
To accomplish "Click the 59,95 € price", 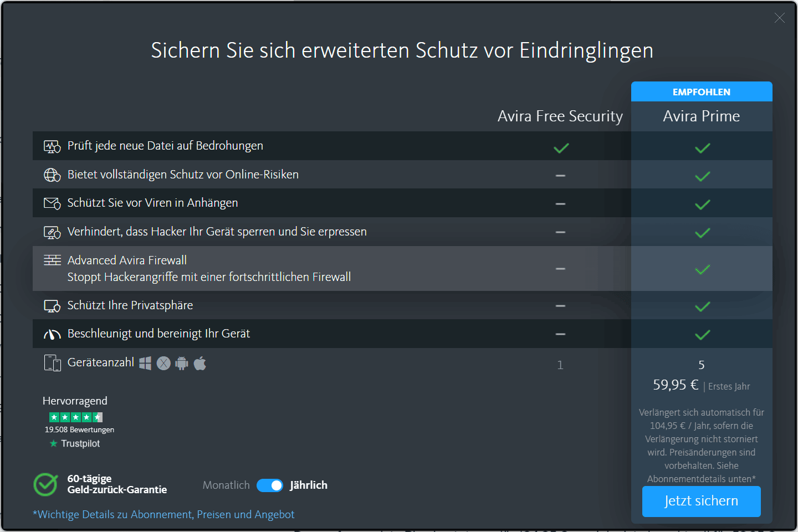I will (x=676, y=385).
